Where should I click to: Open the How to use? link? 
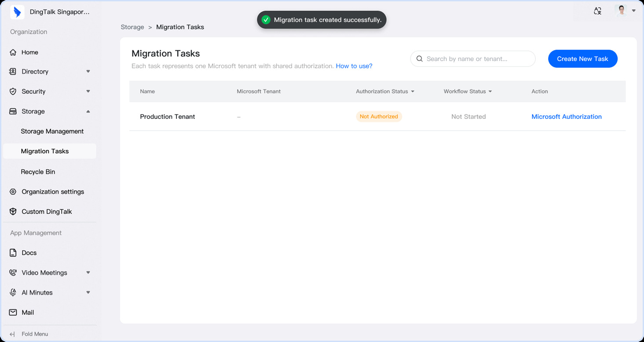(x=354, y=66)
